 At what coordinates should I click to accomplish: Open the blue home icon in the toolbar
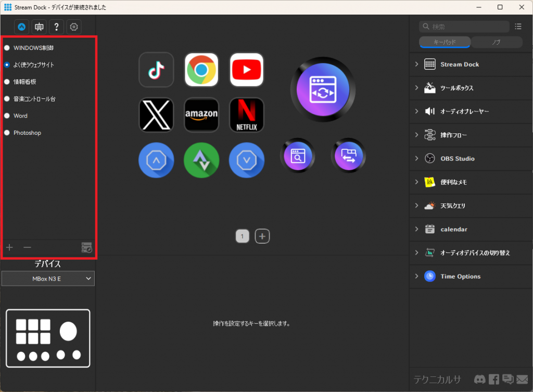tap(21, 27)
